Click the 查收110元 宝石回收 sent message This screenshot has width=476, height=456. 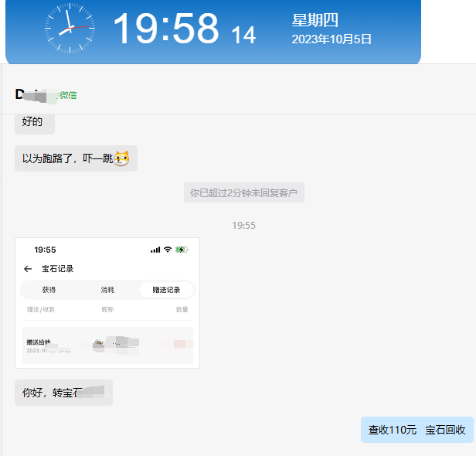point(416,430)
